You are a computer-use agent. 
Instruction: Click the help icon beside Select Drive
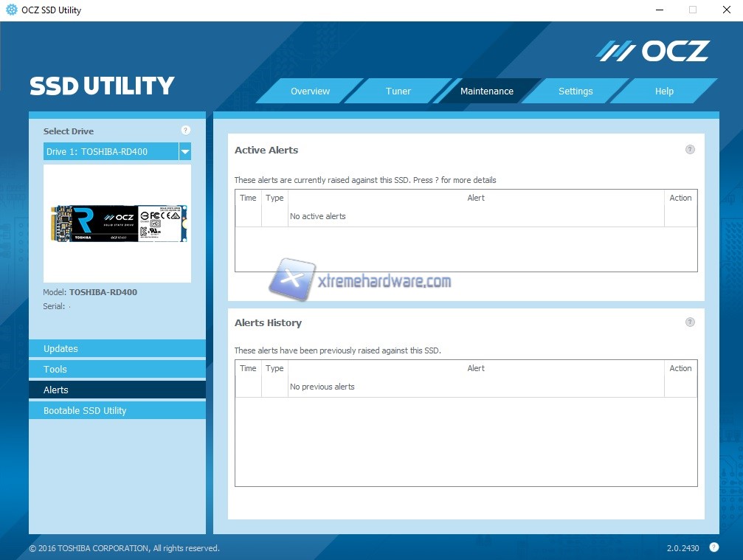[186, 131]
